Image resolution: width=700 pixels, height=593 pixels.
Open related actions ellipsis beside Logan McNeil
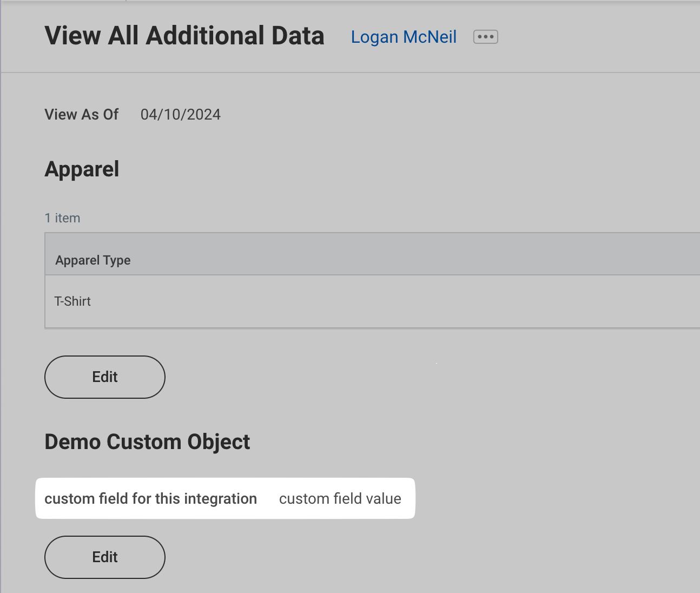pyautogui.click(x=485, y=37)
